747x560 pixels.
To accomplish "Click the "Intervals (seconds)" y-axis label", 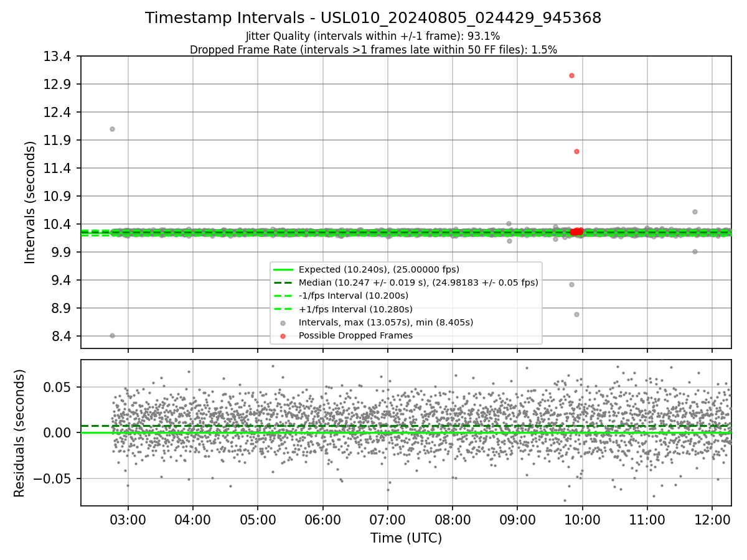I will point(31,202).
